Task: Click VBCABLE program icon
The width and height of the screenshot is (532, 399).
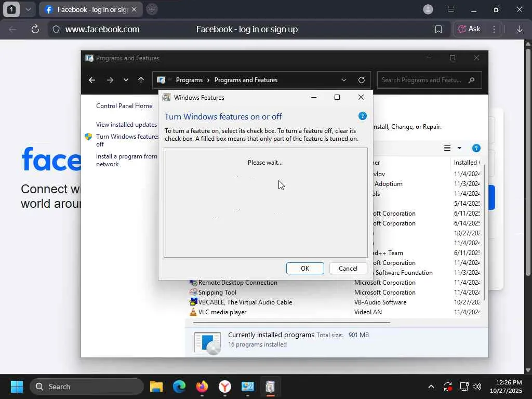Action: (x=193, y=302)
